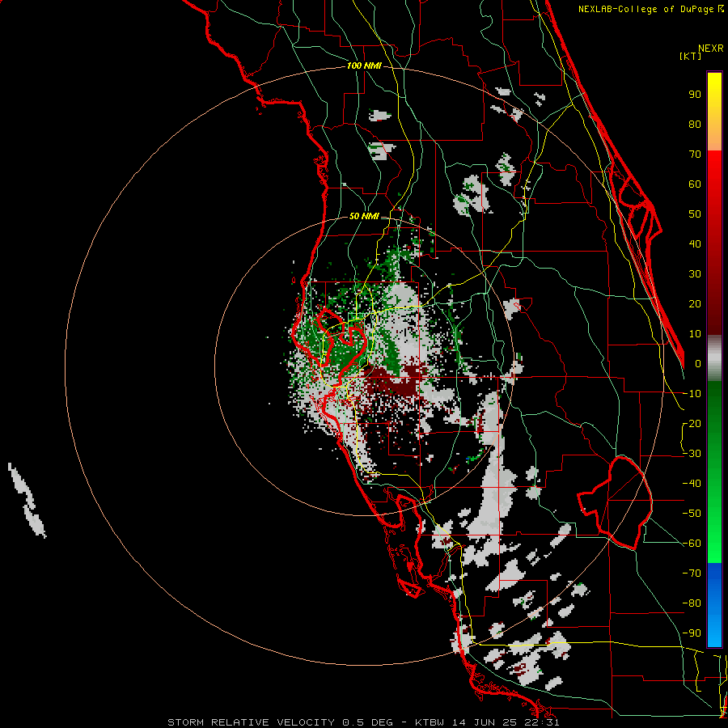Click the -70 value on velocity scale
This screenshot has width=728, height=728.
pyautogui.click(x=692, y=574)
